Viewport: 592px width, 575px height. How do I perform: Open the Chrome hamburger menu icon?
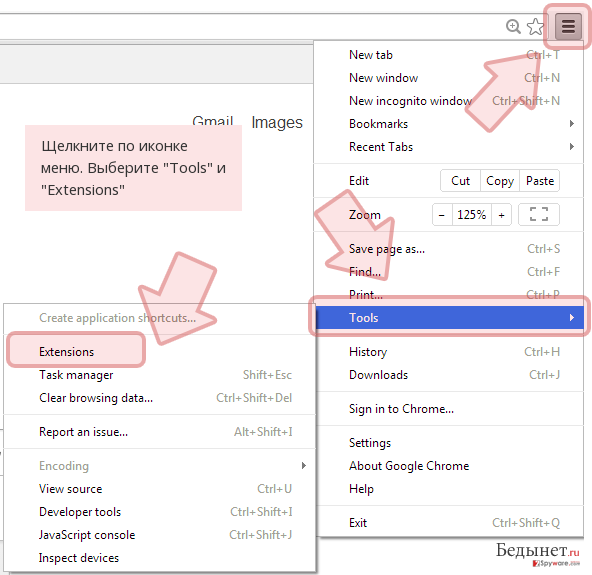pos(568,26)
